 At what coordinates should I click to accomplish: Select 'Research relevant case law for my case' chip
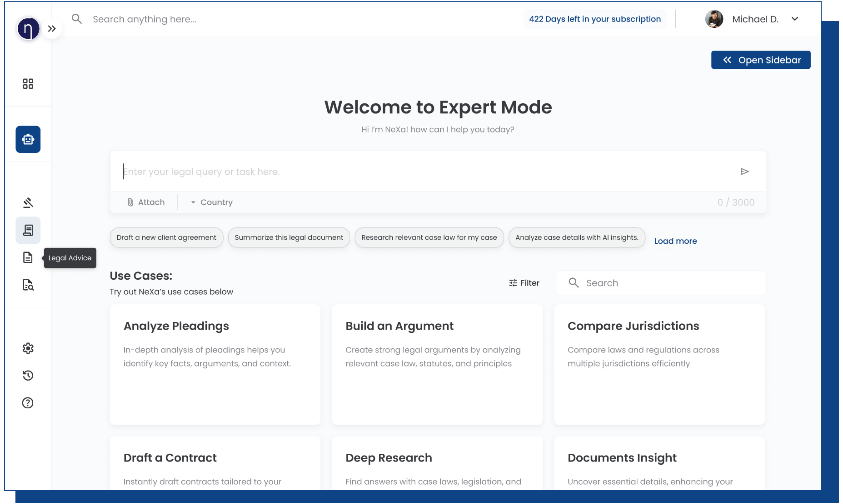[429, 238]
